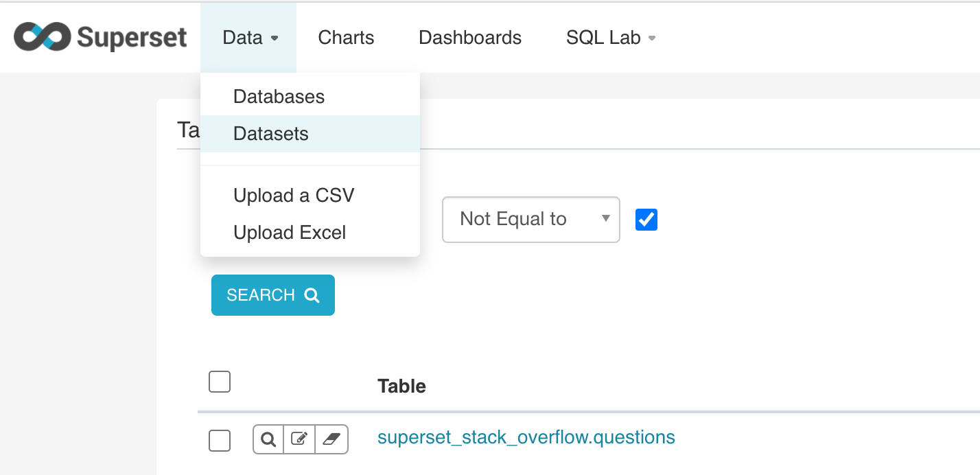Screen dimensions: 980x475
Task: Select Datasets from the Data menu
Action: coord(270,133)
